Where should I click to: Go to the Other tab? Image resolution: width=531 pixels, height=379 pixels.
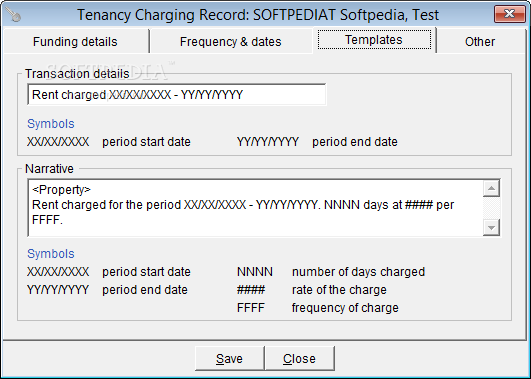pos(480,42)
